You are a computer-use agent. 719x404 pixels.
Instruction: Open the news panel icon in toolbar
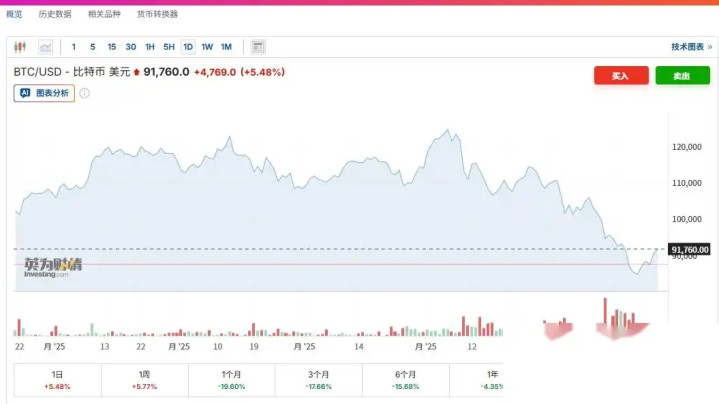click(x=258, y=47)
